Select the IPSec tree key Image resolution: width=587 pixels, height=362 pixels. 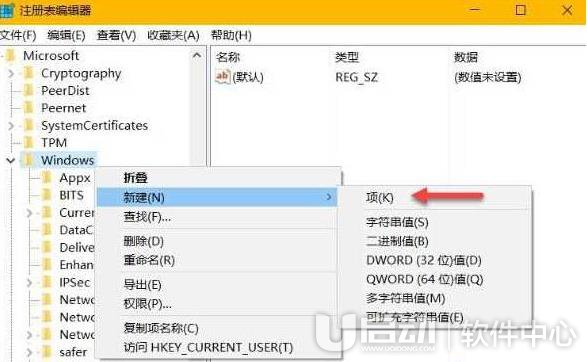[75, 282]
